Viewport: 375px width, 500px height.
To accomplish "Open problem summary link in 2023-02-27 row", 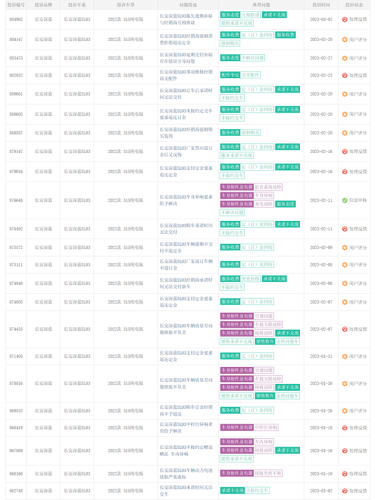I will [186, 58].
